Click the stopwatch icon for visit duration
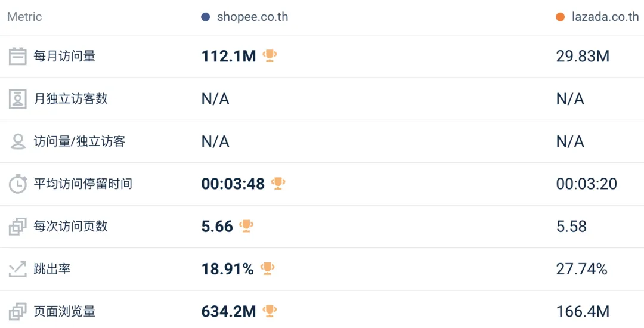Screen dimensions: 644x328 18,184
